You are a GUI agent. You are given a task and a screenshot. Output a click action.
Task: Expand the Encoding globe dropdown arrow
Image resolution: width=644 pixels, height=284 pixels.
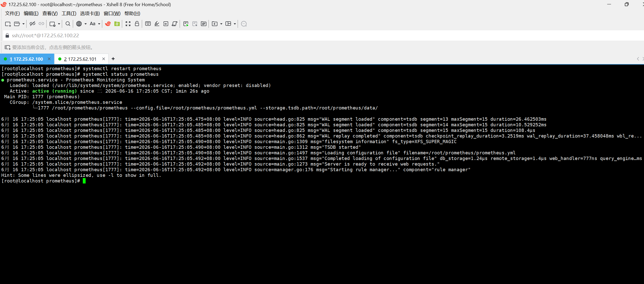click(x=86, y=24)
